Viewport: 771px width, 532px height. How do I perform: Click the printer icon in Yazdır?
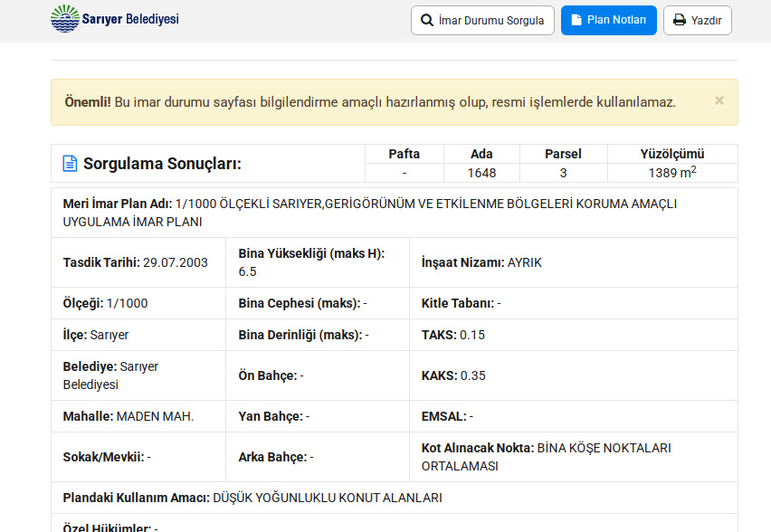point(680,20)
